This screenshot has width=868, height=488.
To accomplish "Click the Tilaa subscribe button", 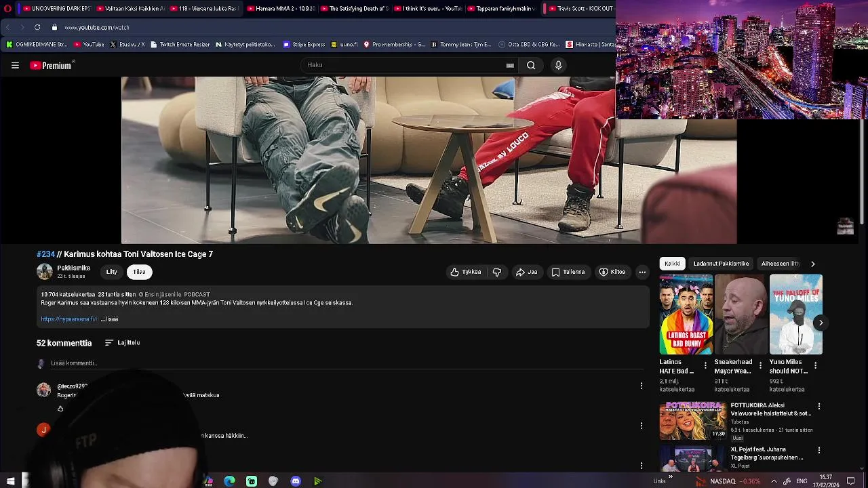I will pos(139,272).
